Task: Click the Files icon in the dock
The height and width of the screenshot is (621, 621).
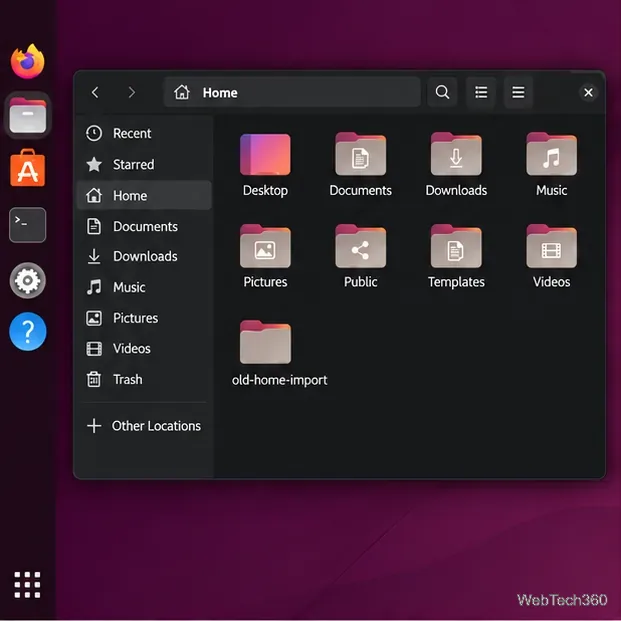Action: (x=28, y=115)
